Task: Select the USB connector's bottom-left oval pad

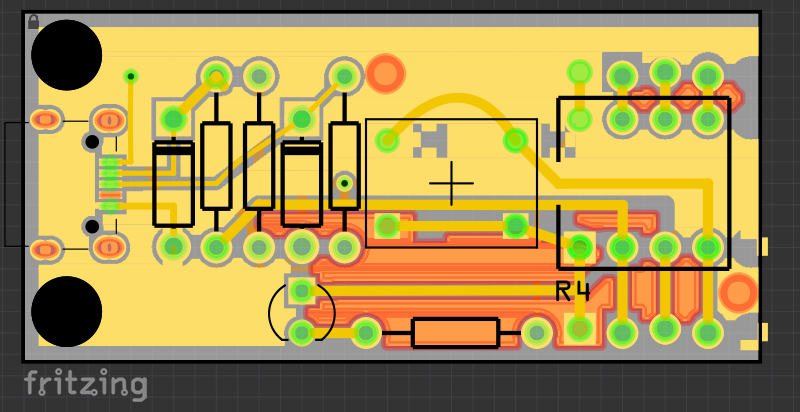Action: pyautogui.click(x=42, y=248)
